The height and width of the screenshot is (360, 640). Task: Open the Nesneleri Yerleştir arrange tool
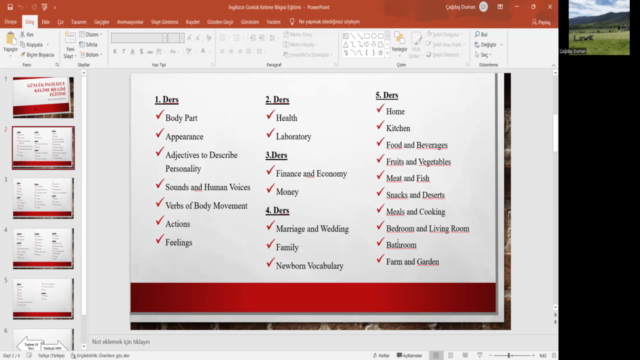[399, 42]
